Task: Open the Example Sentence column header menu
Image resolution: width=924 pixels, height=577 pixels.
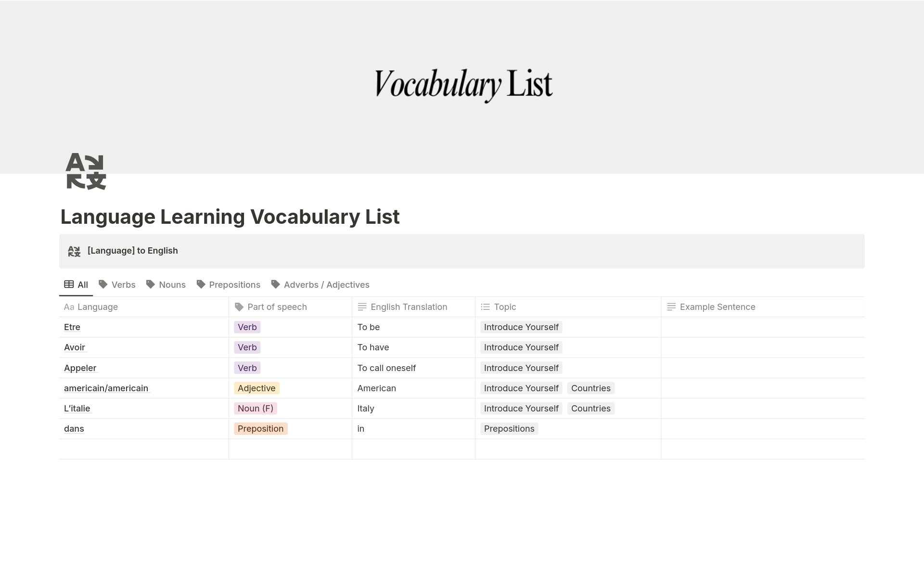Action: (717, 307)
